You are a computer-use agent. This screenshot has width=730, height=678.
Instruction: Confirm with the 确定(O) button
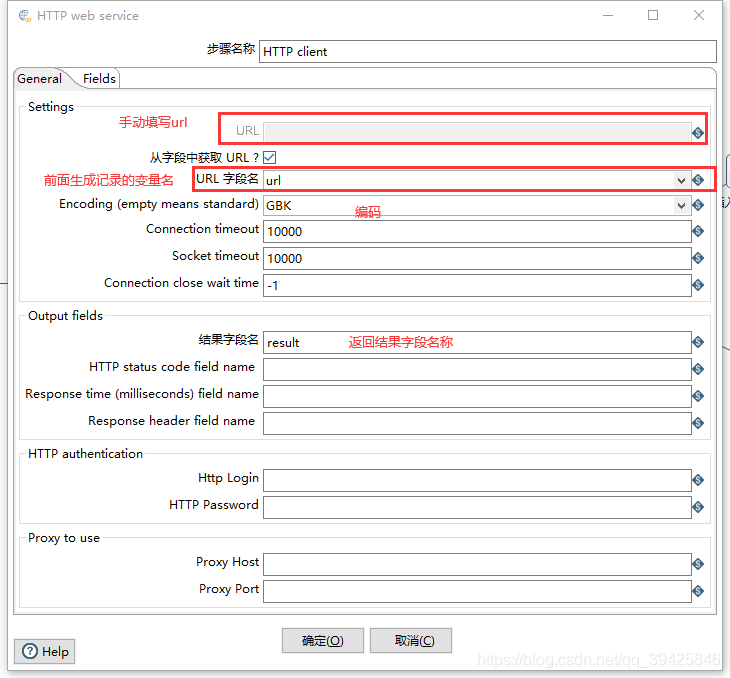click(x=323, y=641)
